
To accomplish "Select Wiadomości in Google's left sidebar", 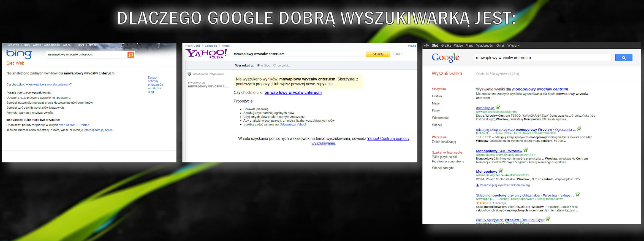I will 441,118.
